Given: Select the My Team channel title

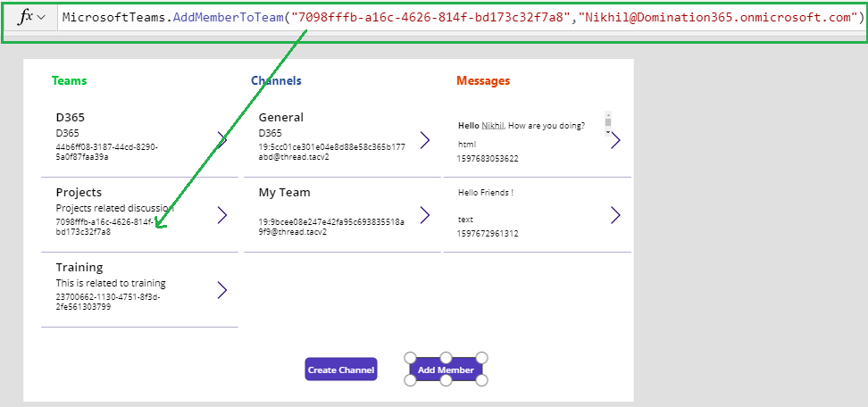Looking at the screenshot, I should (285, 193).
